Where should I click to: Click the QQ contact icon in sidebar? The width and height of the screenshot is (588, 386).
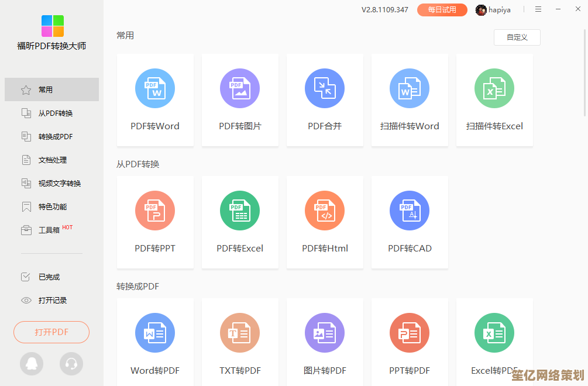point(32,364)
